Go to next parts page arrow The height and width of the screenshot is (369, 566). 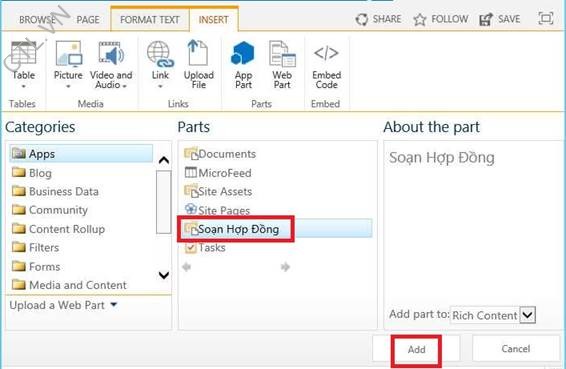point(285,267)
